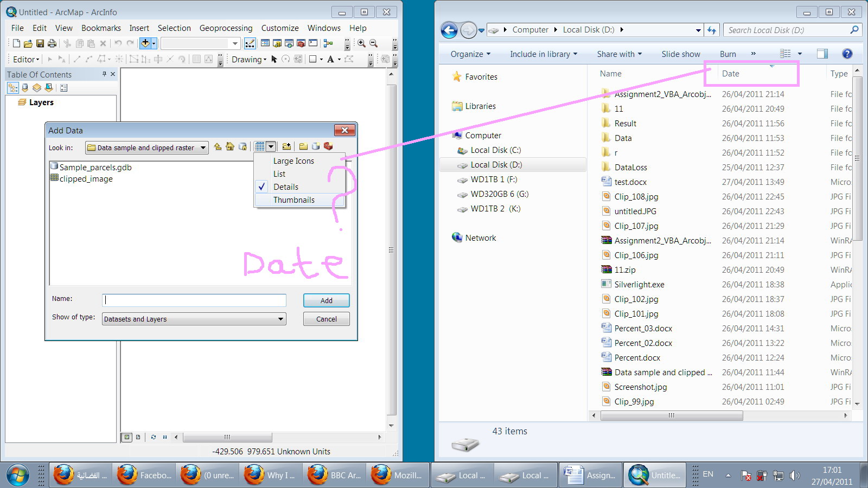
Task: Click the Back arrow in Explorer window
Action: pyautogui.click(x=449, y=30)
